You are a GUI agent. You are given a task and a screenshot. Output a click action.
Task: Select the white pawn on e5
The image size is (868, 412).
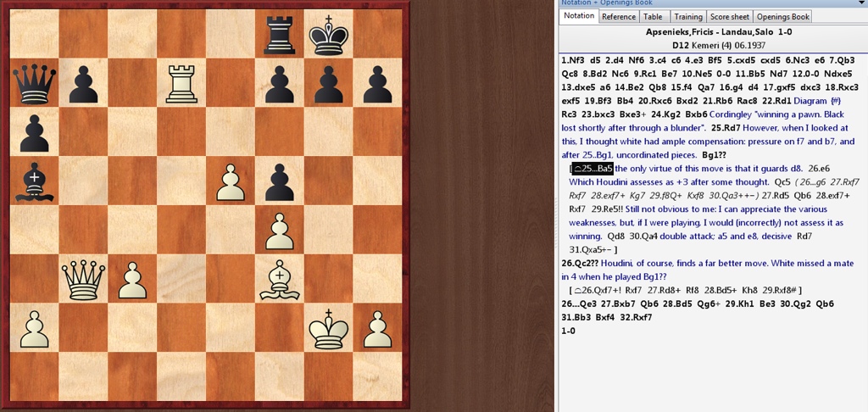pyautogui.click(x=230, y=181)
